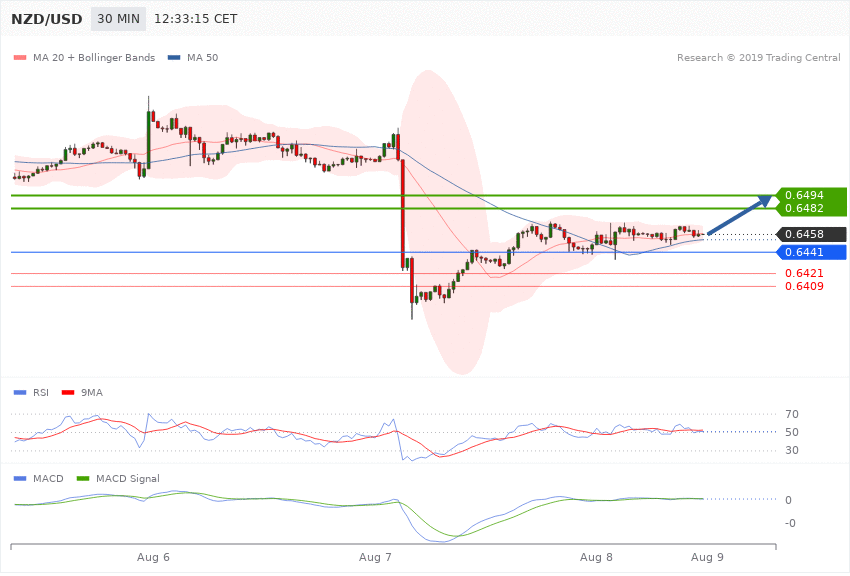Click the MACD blue legend swatch
The width and height of the screenshot is (850, 576).
(20, 478)
